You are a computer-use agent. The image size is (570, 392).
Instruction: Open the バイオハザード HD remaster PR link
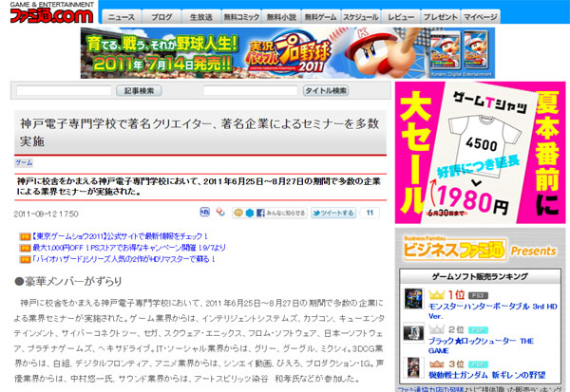click(123, 259)
